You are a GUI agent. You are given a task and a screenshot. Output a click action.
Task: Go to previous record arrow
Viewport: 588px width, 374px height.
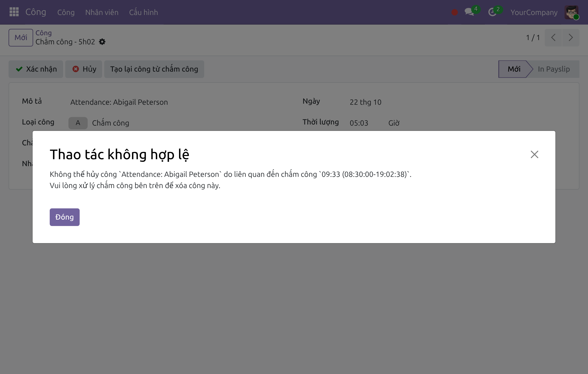pyautogui.click(x=553, y=38)
